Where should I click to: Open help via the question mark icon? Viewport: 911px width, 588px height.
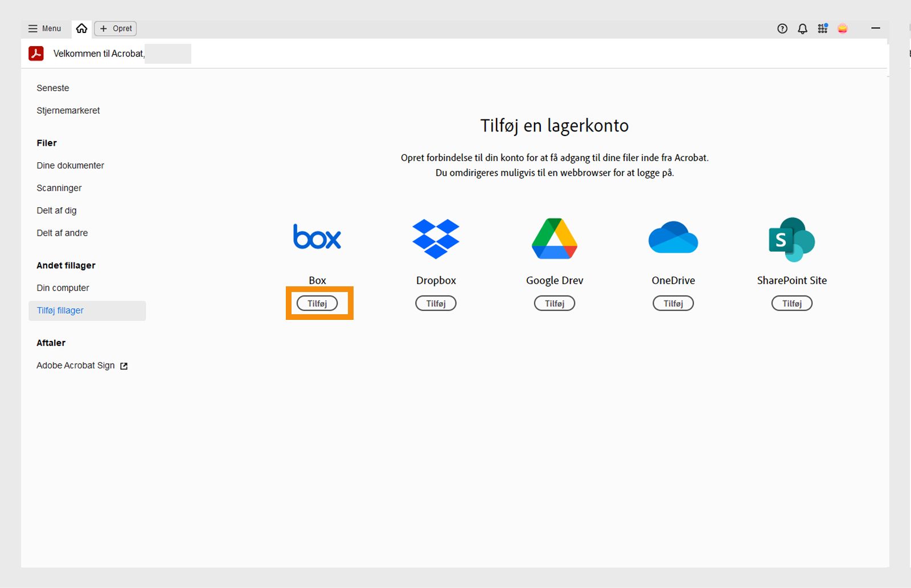[782, 28]
